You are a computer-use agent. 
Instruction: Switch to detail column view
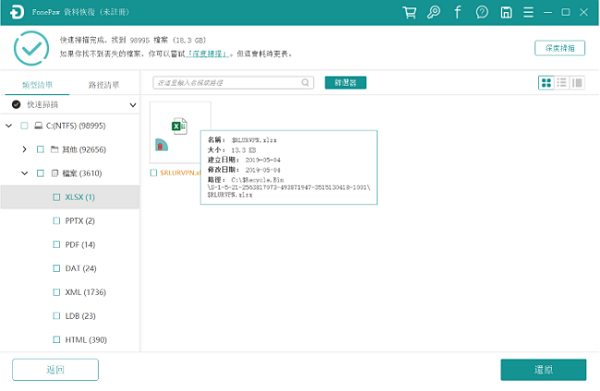pos(577,83)
